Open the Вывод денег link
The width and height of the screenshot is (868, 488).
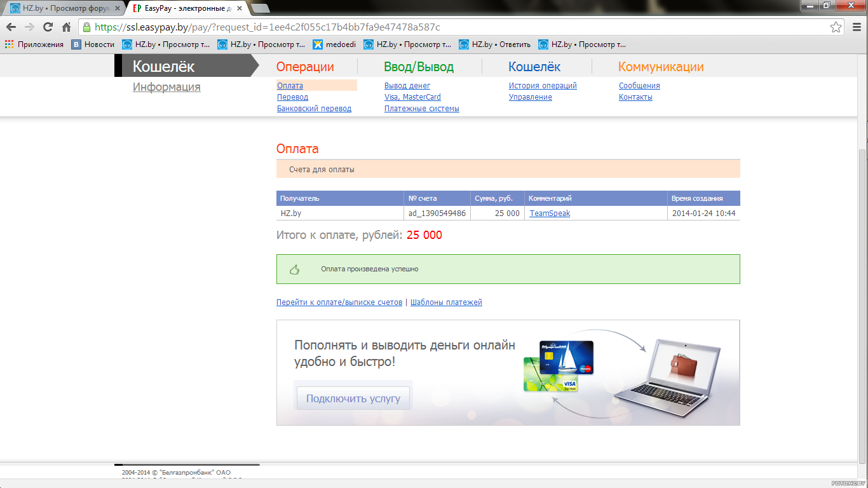(x=407, y=86)
